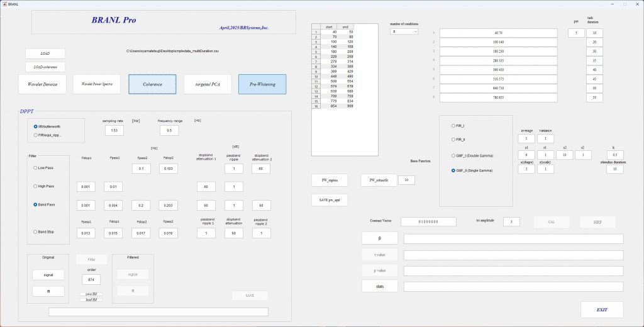
Task: Select table cell with end value 909
Action: click(346, 106)
